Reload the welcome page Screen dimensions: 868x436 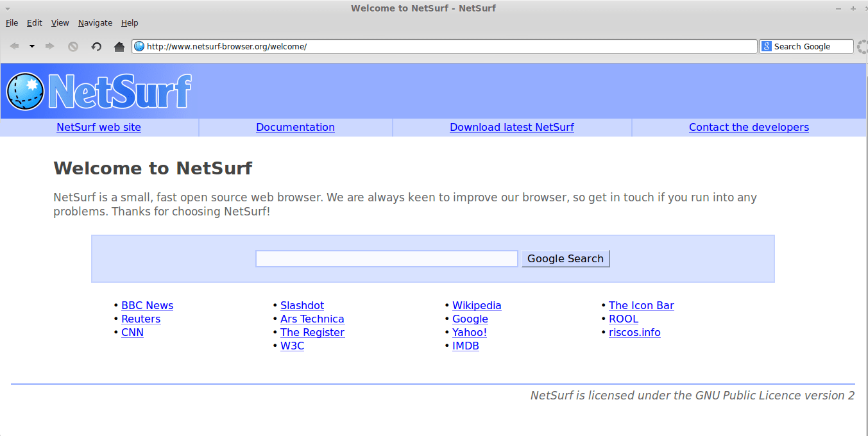(x=96, y=46)
